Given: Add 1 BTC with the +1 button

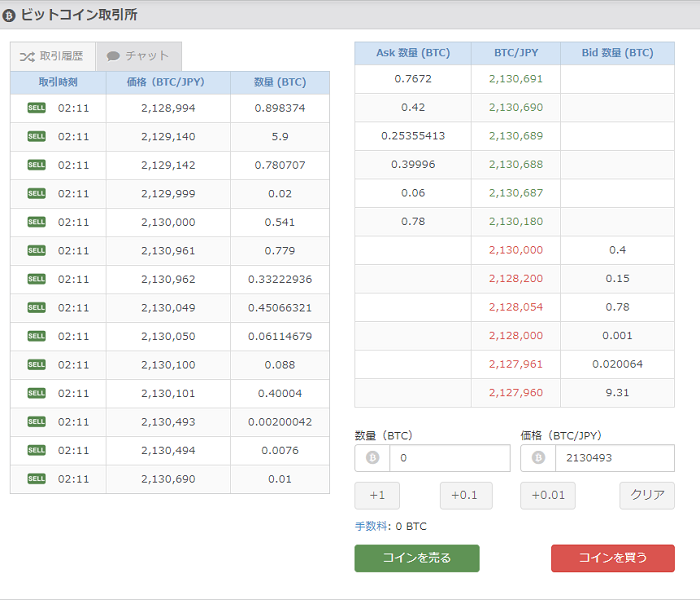Looking at the screenshot, I should [377, 496].
